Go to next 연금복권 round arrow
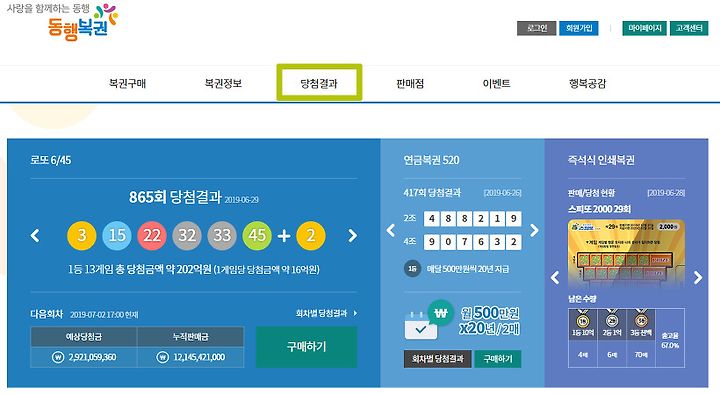Viewport: 720px width, 394px height. pyautogui.click(x=534, y=230)
